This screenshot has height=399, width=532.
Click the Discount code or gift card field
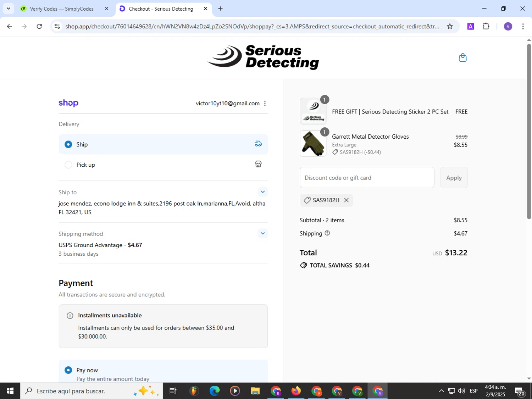tap(367, 178)
